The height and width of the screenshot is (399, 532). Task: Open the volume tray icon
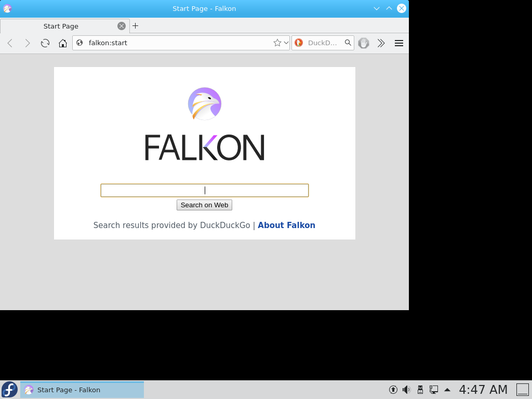tap(406, 390)
